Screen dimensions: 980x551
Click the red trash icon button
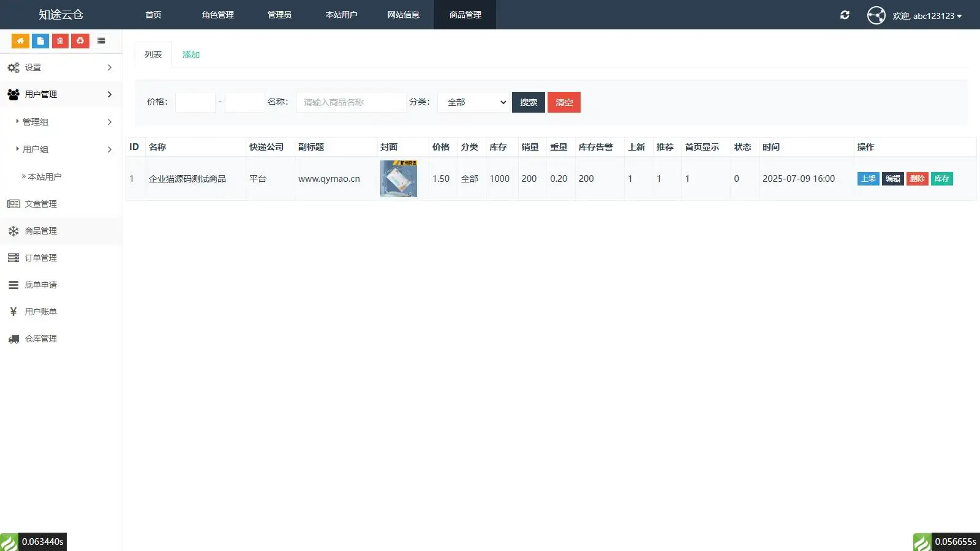(60, 41)
